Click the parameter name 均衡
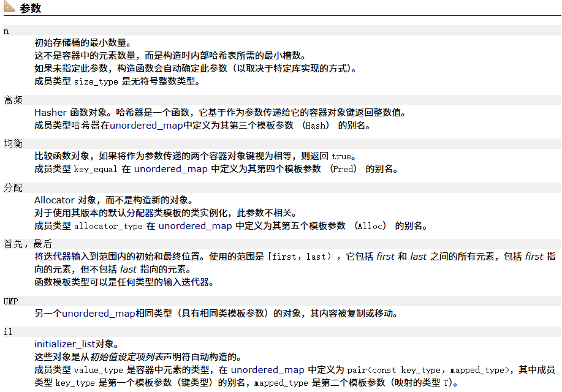 [x=13, y=144]
